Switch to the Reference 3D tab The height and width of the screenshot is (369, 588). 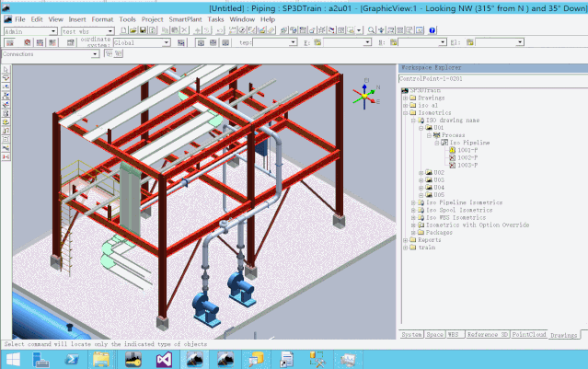488,334
